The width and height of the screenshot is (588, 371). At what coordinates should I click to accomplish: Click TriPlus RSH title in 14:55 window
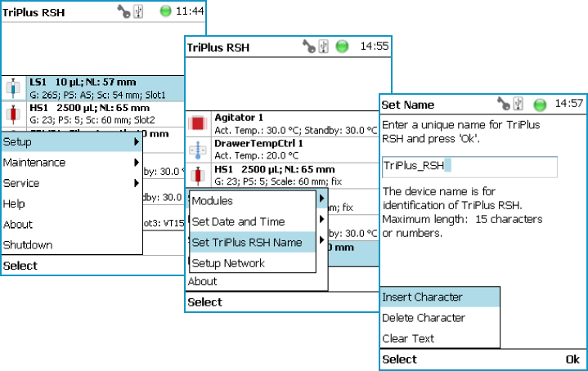pos(218,47)
